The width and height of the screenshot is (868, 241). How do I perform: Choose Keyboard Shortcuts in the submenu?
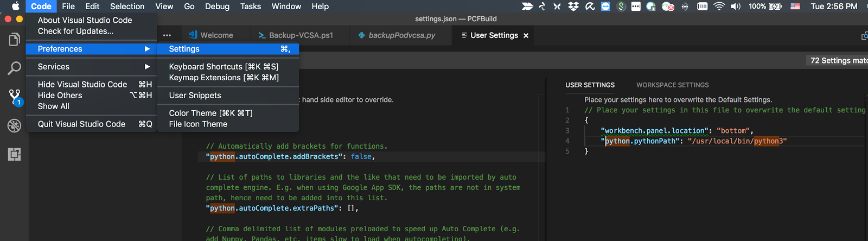(228, 67)
